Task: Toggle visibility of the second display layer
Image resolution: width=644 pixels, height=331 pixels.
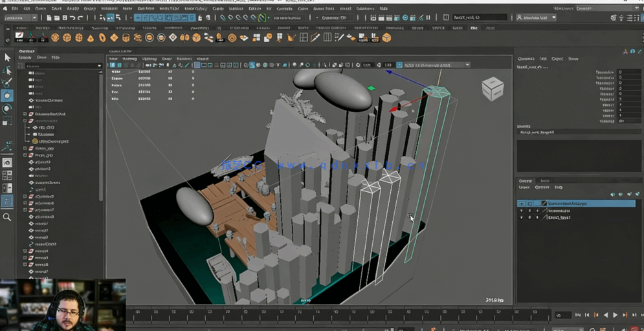Action: [x=522, y=211]
